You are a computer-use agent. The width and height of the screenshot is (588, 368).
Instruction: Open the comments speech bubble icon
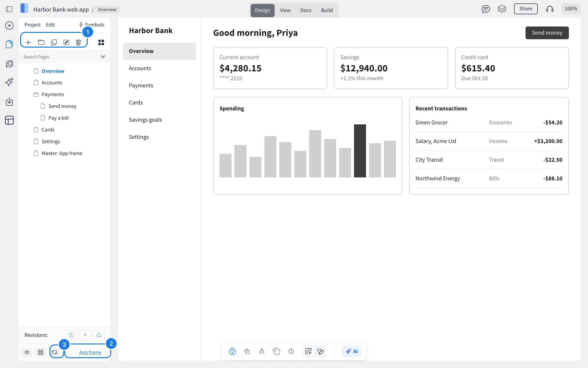[x=486, y=9]
